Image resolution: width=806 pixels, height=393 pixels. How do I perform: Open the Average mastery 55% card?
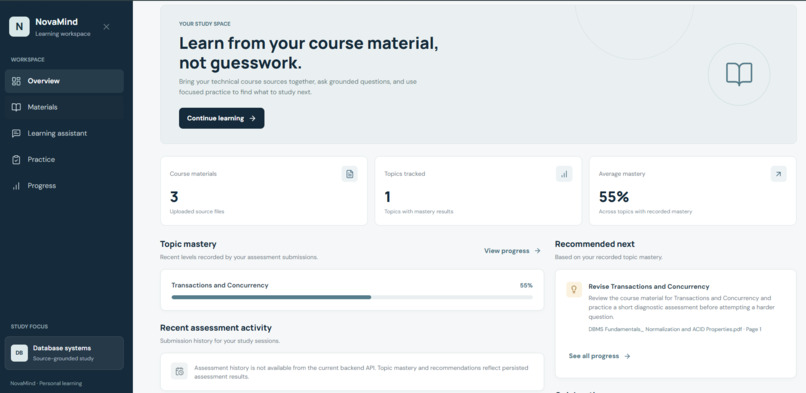pyautogui.click(x=692, y=191)
